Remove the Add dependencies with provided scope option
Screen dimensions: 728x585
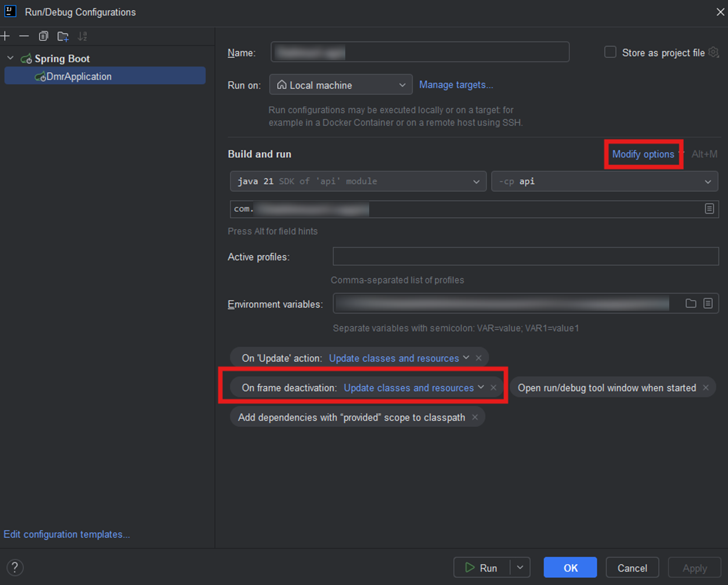coord(475,417)
